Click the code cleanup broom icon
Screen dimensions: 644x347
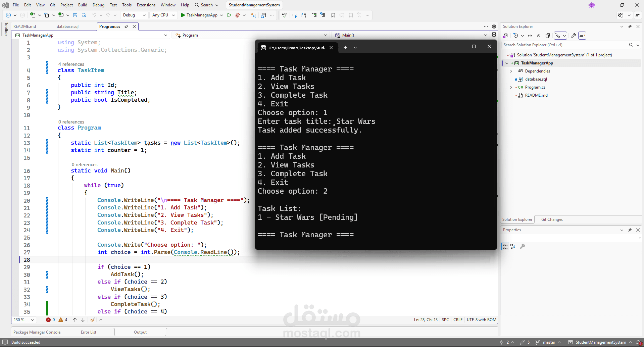[93, 320]
